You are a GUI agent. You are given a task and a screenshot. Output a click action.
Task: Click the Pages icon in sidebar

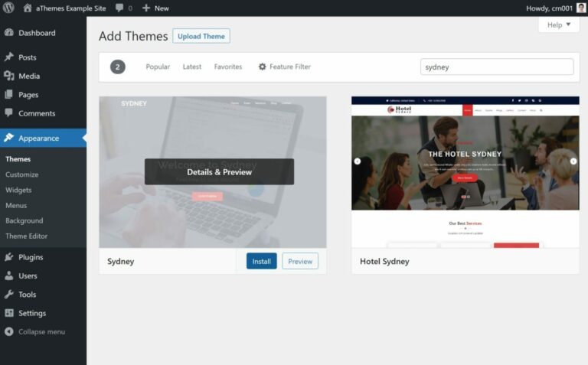click(9, 94)
